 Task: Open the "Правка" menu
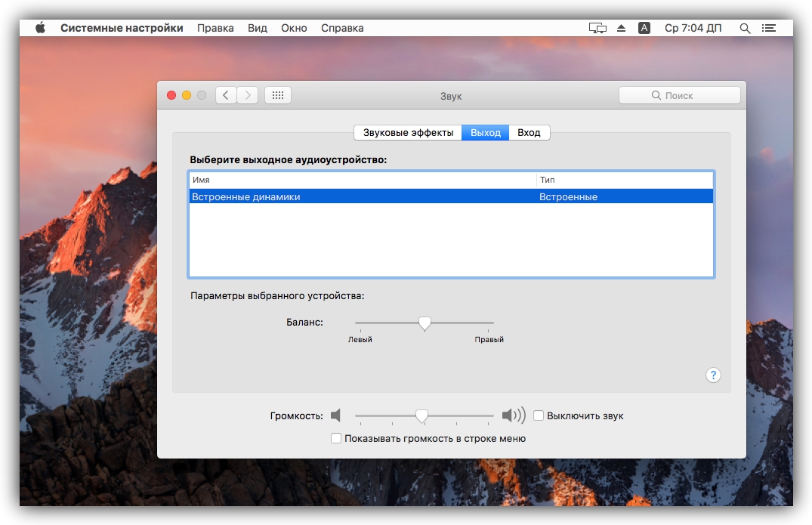[x=215, y=28]
